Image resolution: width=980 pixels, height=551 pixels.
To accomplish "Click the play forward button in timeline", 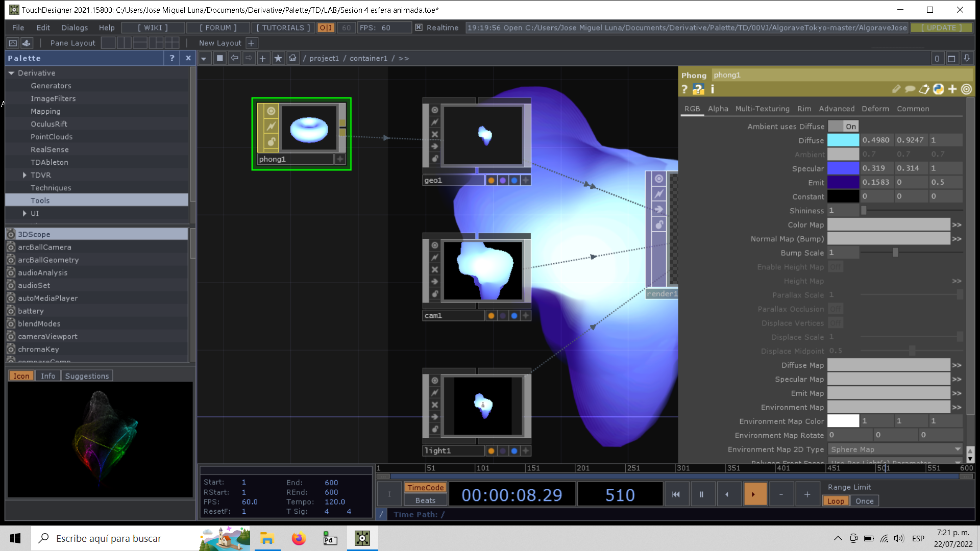I will point(755,494).
